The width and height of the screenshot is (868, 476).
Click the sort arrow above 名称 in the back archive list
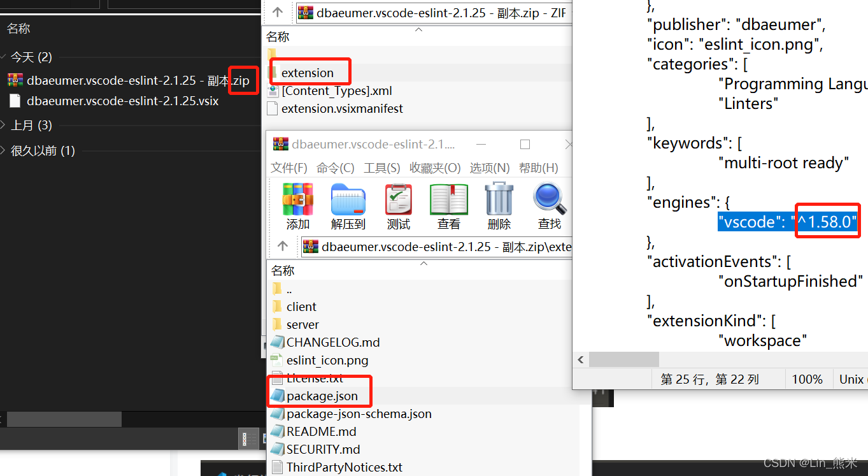tap(419, 29)
